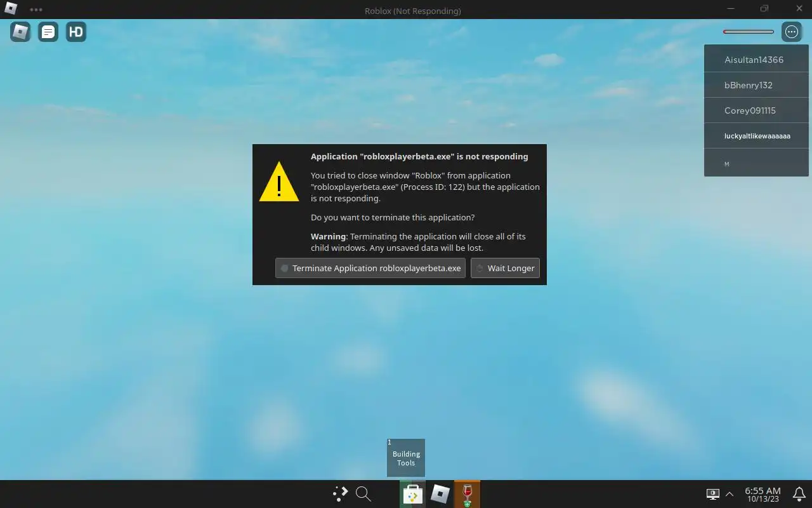Open the Discover store taskbar icon
812x508 pixels.
413,494
